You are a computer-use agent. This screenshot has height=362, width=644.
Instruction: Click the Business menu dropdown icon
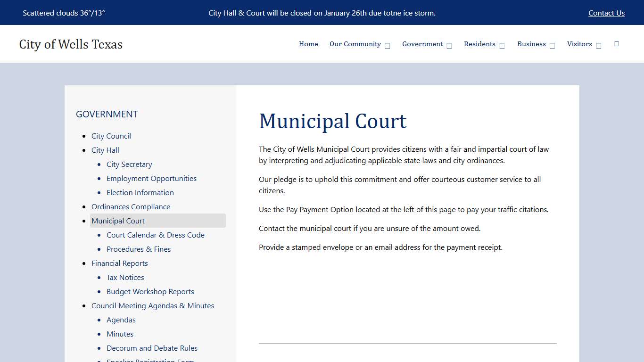pos(552,45)
